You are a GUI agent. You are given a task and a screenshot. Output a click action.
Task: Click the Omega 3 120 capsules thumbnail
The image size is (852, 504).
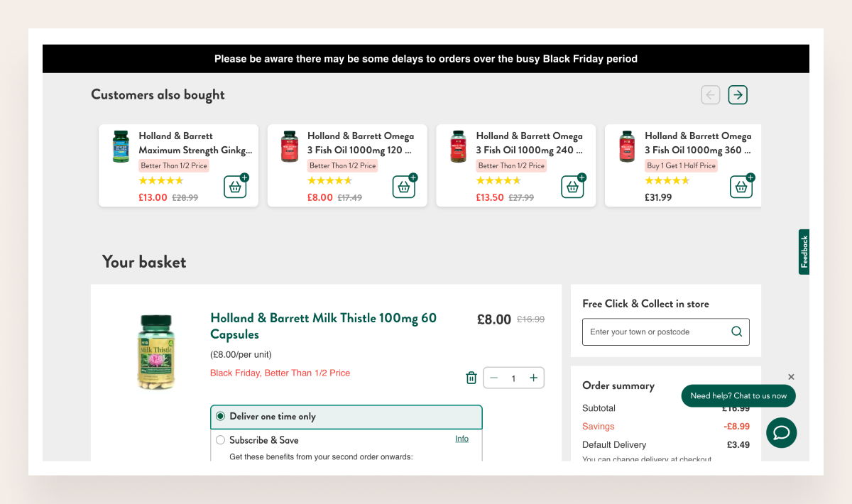(290, 146)
